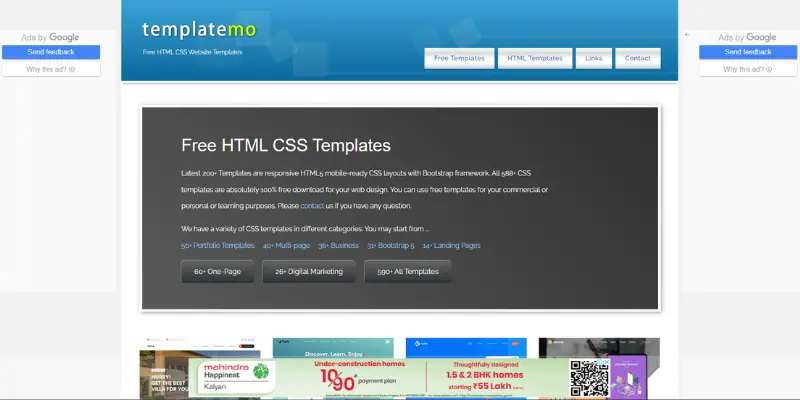This screenshot has width=800, height=400.
Task: Click 'Why this ad?' on right panel
Action: coord(747,69)
